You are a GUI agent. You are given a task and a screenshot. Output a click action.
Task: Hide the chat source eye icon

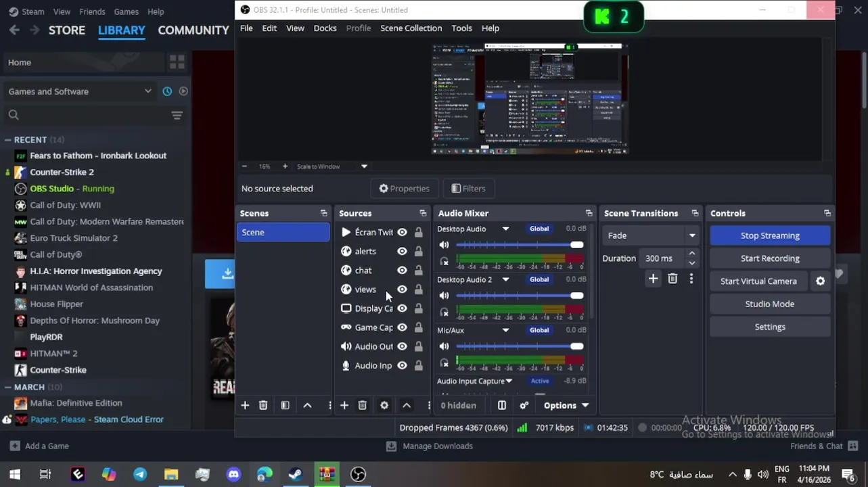(402, 270)
